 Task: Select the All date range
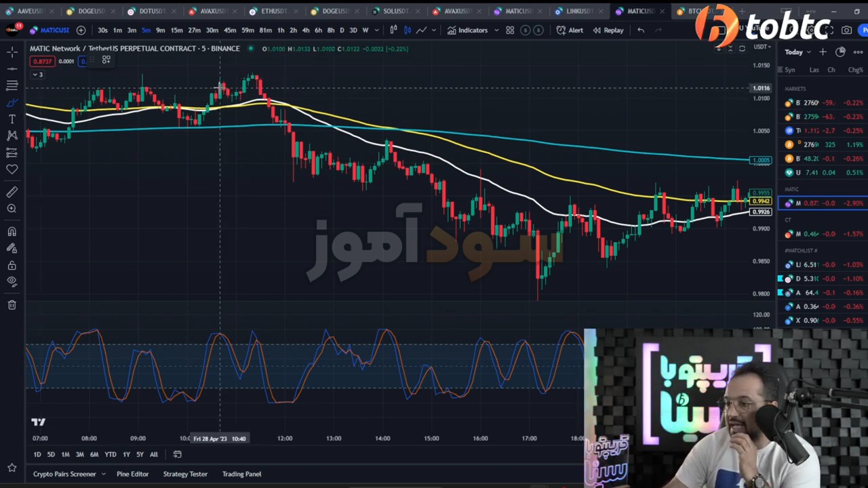[x=154, y=454]
